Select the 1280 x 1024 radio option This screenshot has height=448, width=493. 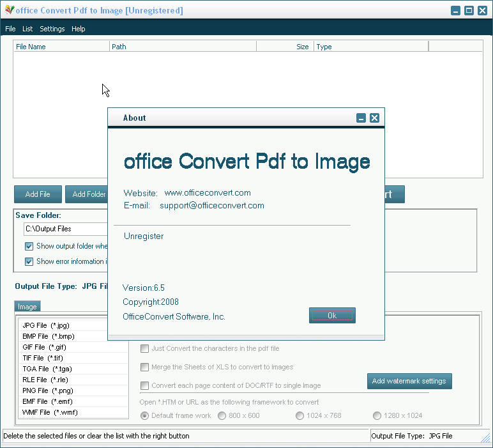377,415
